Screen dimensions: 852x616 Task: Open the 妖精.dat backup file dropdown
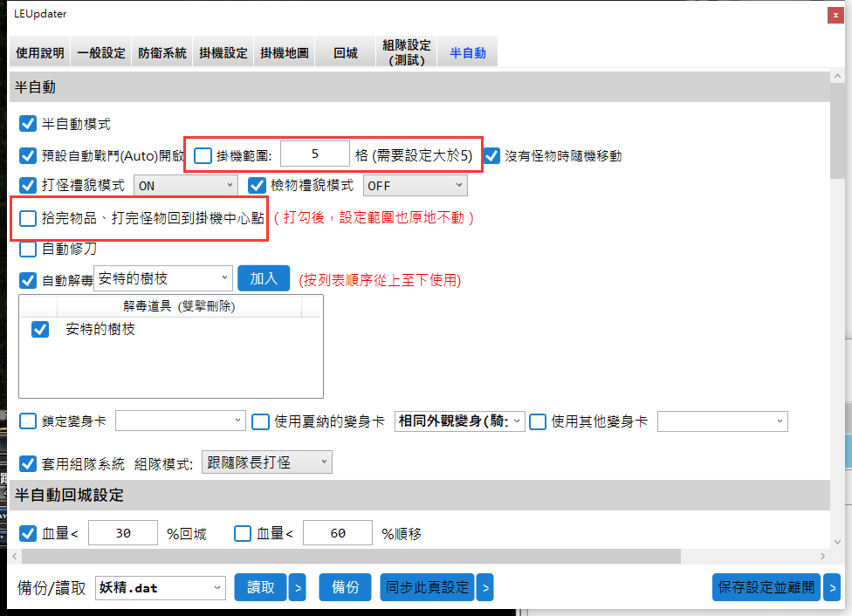click(x=161, y=588)
